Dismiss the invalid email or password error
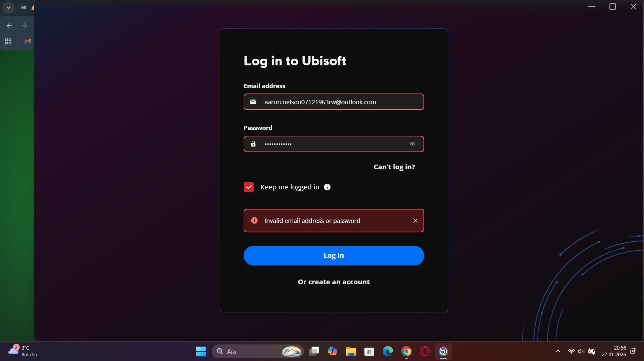Screen dimensions: 644x361 (x=415, y=221)
